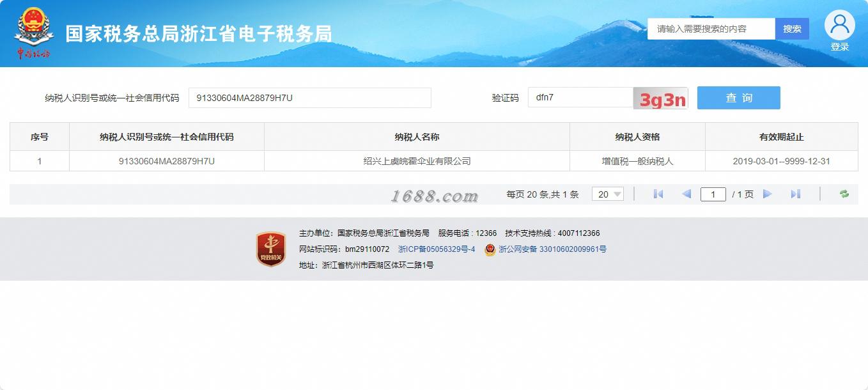Select the 增值税一般纳税人 cell
868x390 pixels.
point(637,161)
